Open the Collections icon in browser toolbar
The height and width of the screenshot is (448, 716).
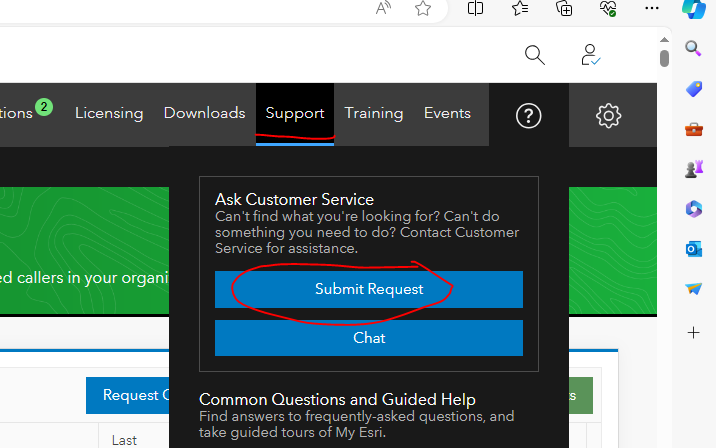pyautogui.click(x=564, y=8)
